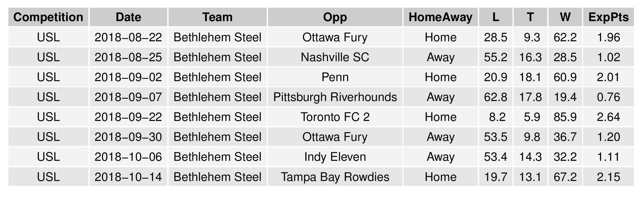Select the L column header

496,17
